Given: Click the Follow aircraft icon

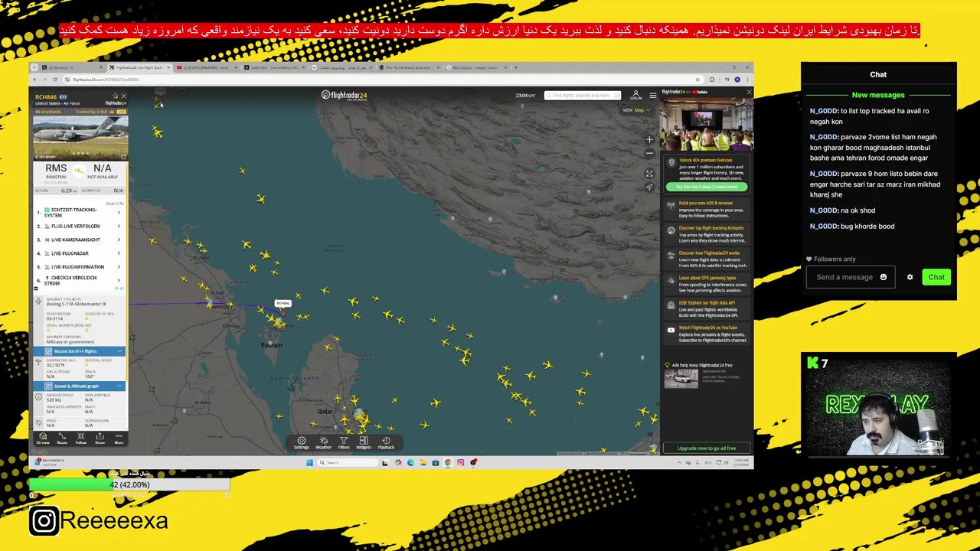Looking at the screenshot, I should [81, 438].
